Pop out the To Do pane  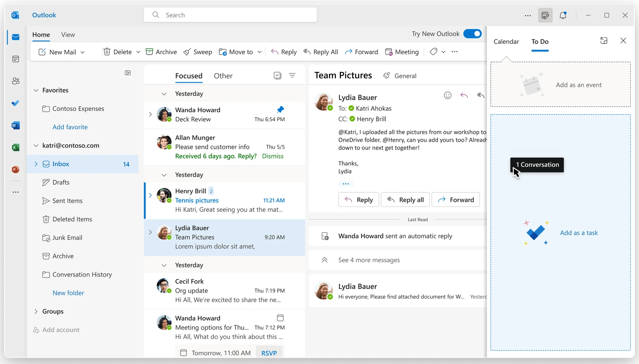(x=604, y=41)
